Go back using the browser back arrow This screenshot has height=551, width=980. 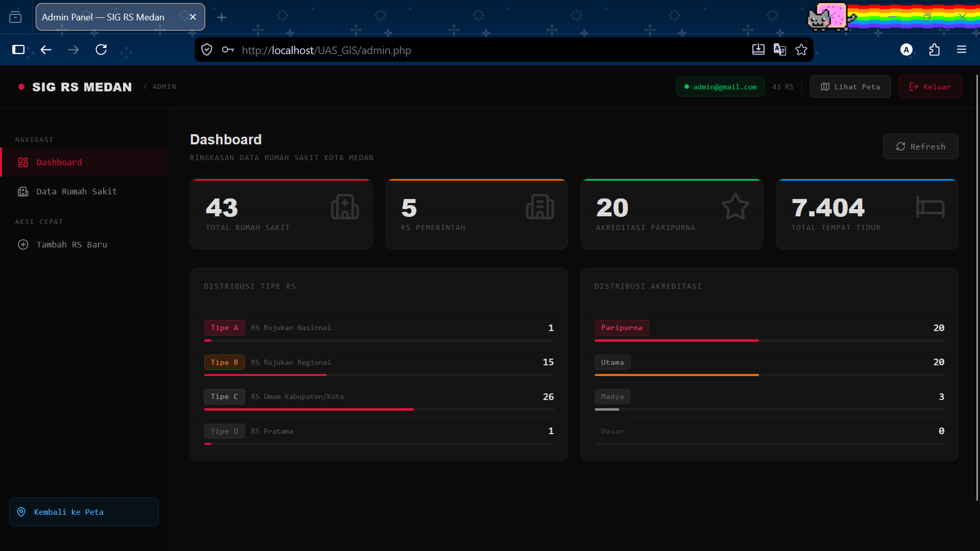(46, 49)
